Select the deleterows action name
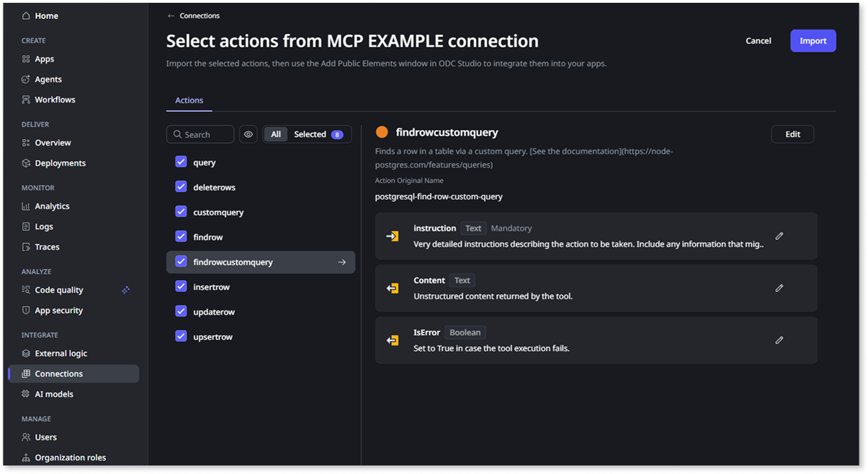Image resolution: width=868 pixels, height=474 pixels. (214, 187)
